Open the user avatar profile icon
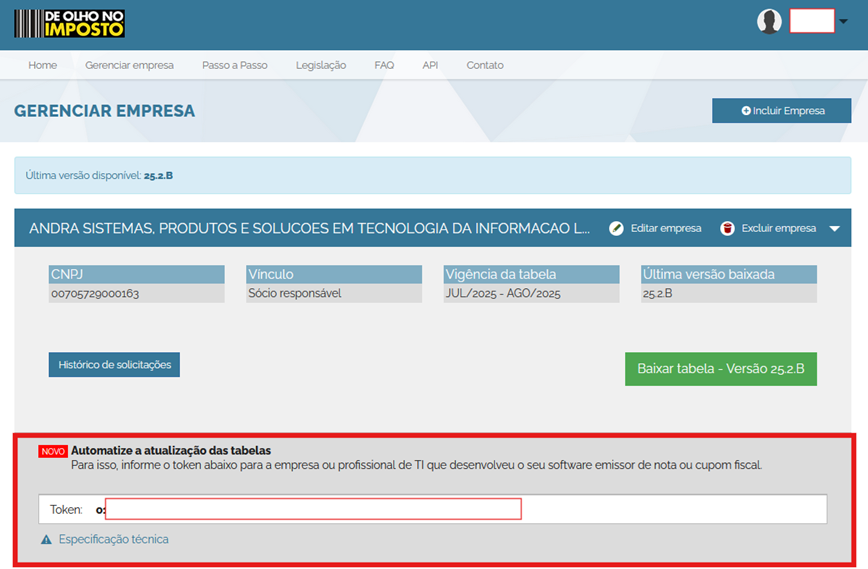 [769, 22]
